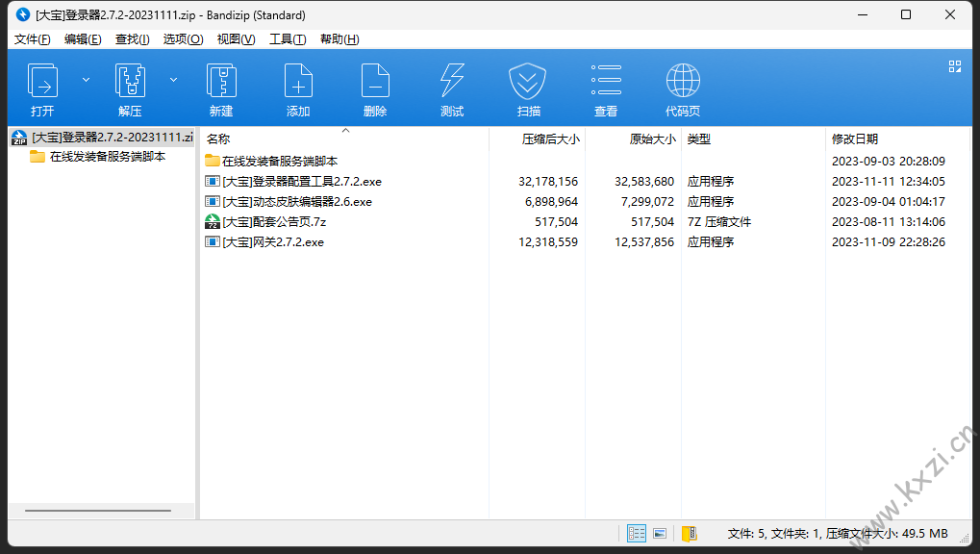980x554 pixels.
Task: Open the 查找(I) menu
Action: (x=132, y=39)
